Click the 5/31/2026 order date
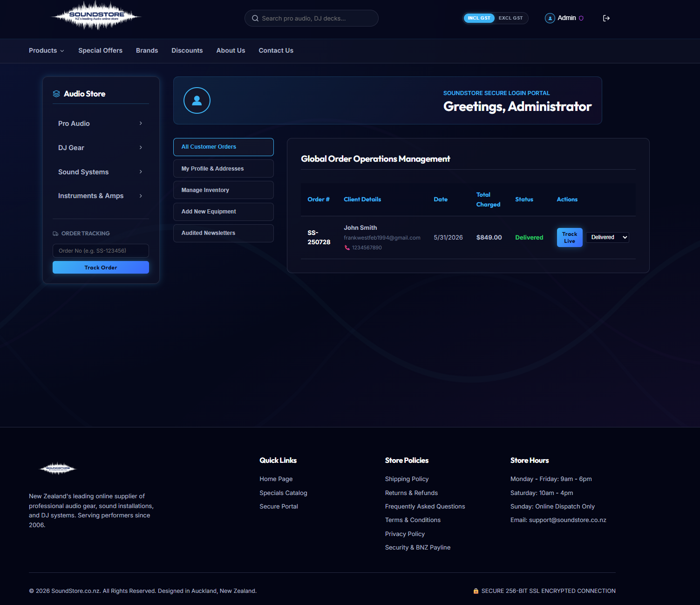700x605 pixels. 448,238
